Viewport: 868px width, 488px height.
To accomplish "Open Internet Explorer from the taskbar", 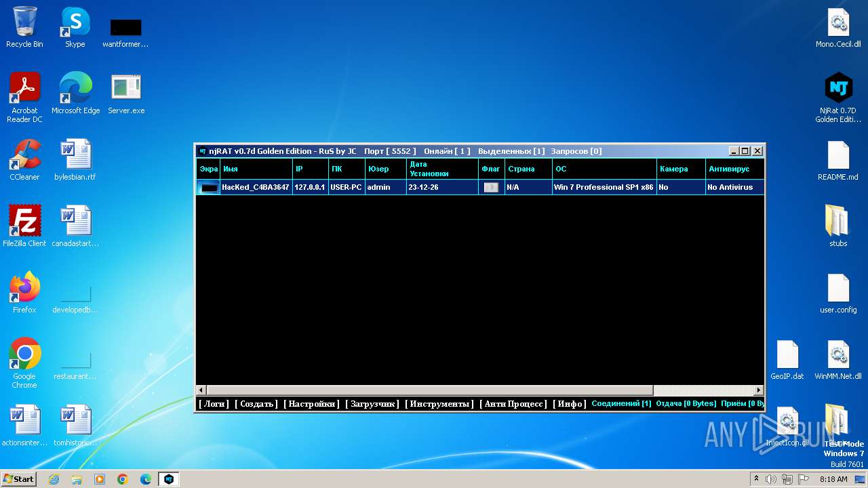I will (x=54, y=479).
